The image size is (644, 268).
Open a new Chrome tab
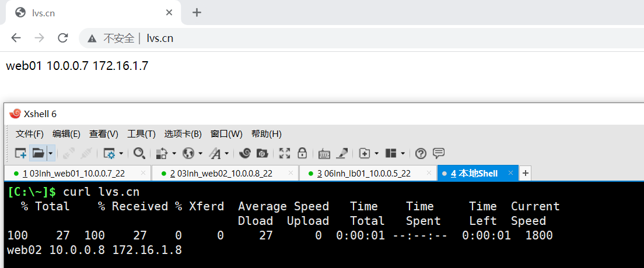(197, 13)
